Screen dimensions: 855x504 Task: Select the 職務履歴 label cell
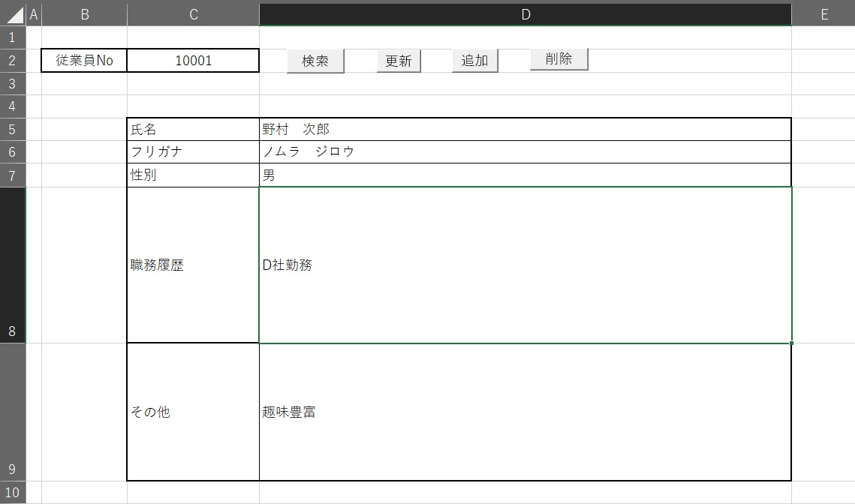coord(193,265)
